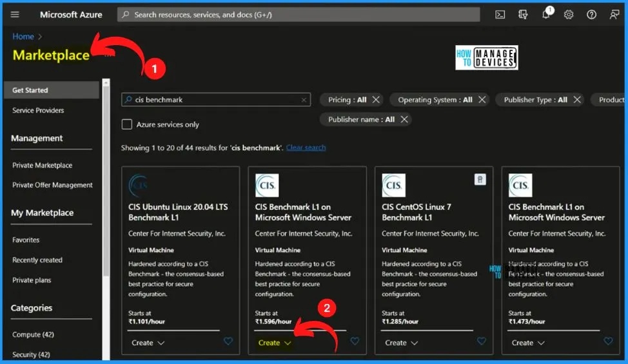Expand Create dropdown on CIS CentOS card

401,343
